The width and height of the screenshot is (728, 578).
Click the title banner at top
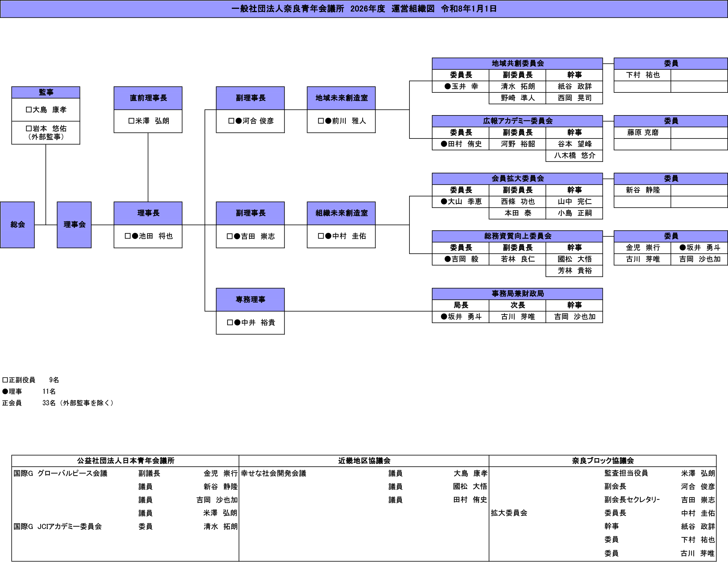point(364,9)
